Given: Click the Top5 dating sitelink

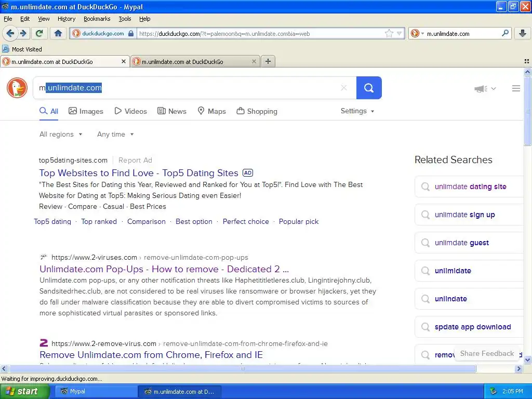Looking at the screenshot, I should [52, 221].
